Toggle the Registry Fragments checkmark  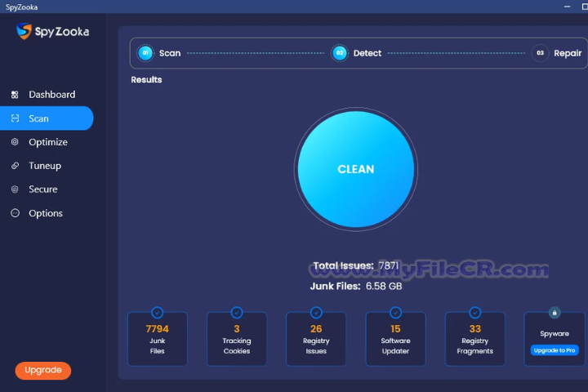click(475, 313)
